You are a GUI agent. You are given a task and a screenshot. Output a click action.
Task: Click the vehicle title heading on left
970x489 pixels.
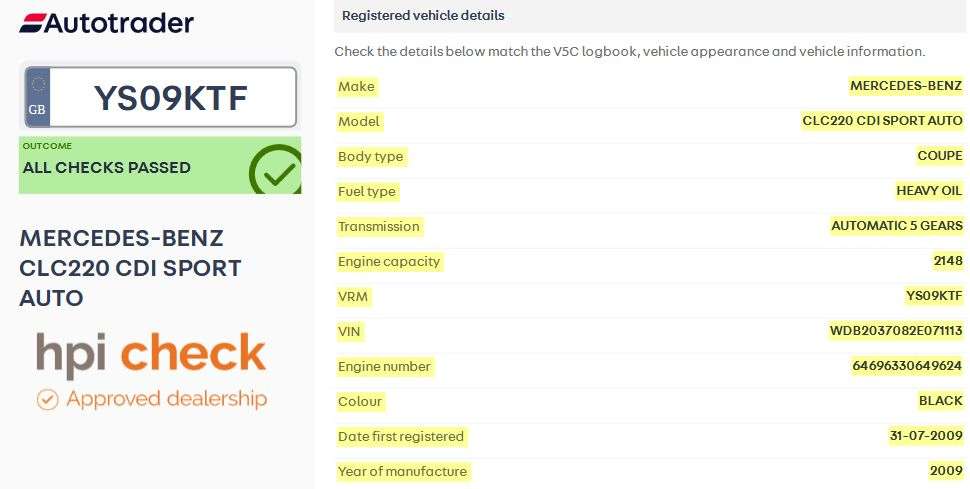tap(131, 268)
